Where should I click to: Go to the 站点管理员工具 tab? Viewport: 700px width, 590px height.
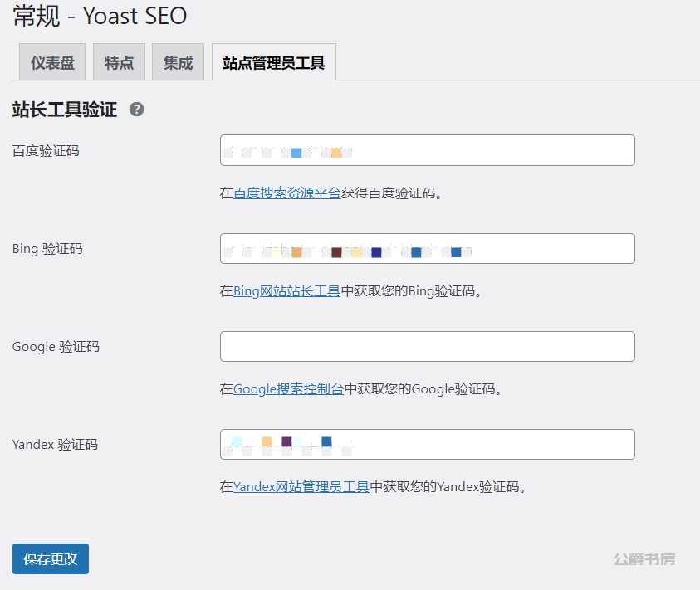[274, 62]
